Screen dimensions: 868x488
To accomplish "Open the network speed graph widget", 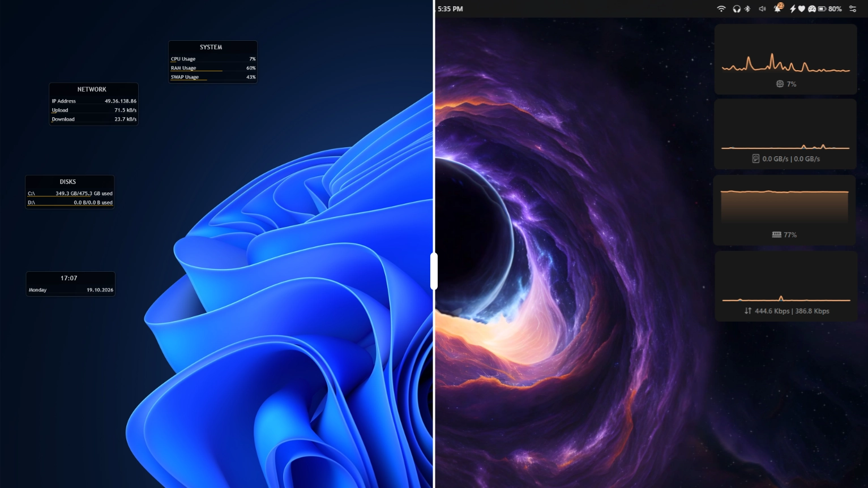I will click(786, 286).
